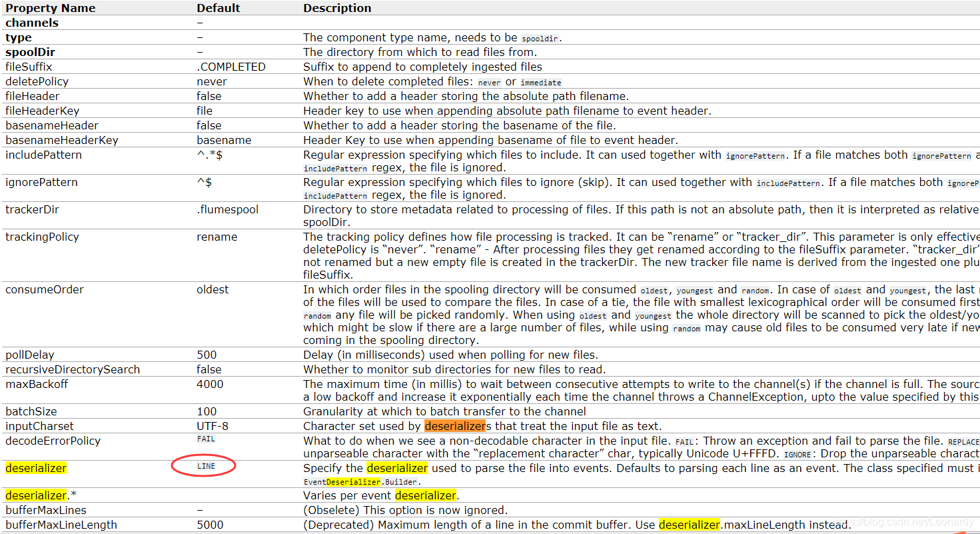Click the 'ignorePattern' property cell
Screen dimensions: 980x534
pyautogui.click(x=42, y=182)
